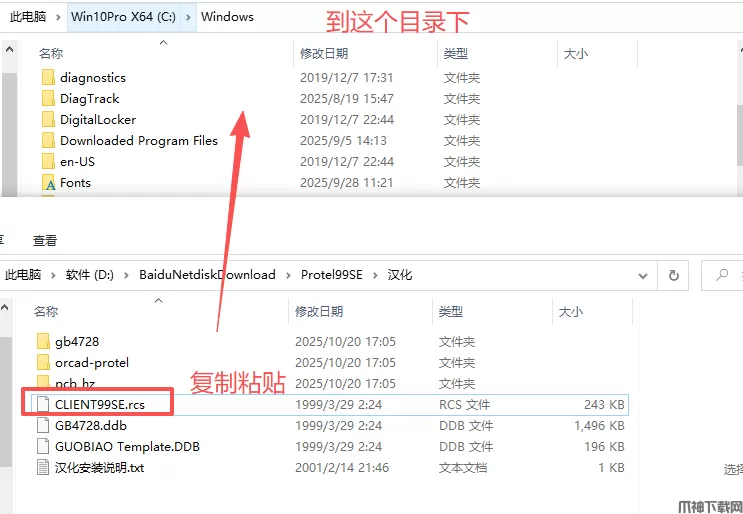Select the DigitalLocker folder name
Viewport: 743px width, 514px height.
point(98,119)
